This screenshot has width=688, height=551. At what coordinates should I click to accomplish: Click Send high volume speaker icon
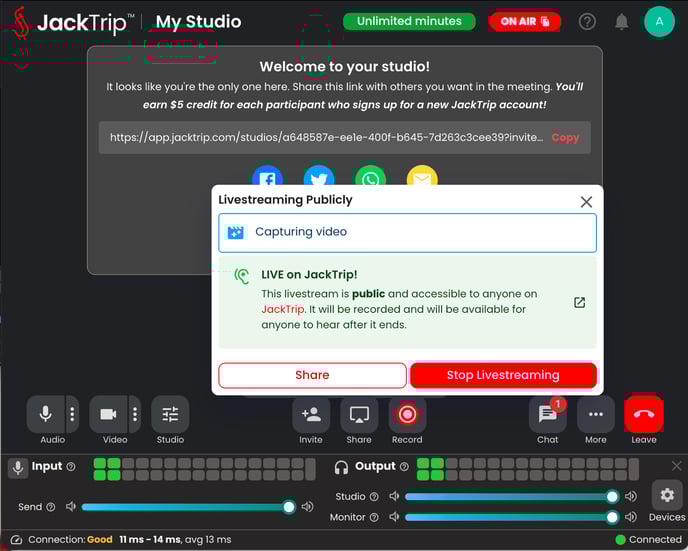point(308,507)
